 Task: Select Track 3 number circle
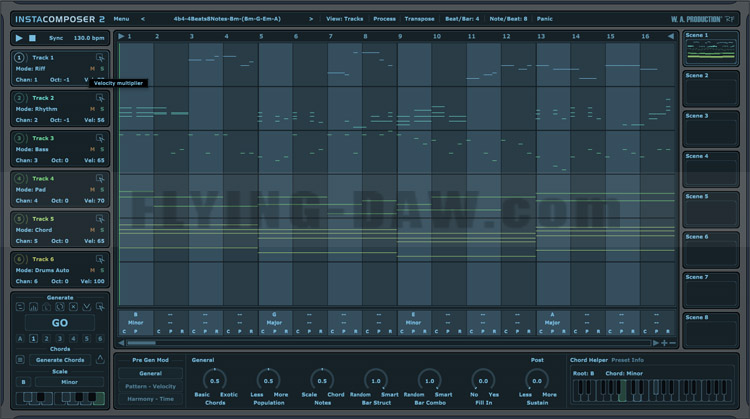point(19,138)
